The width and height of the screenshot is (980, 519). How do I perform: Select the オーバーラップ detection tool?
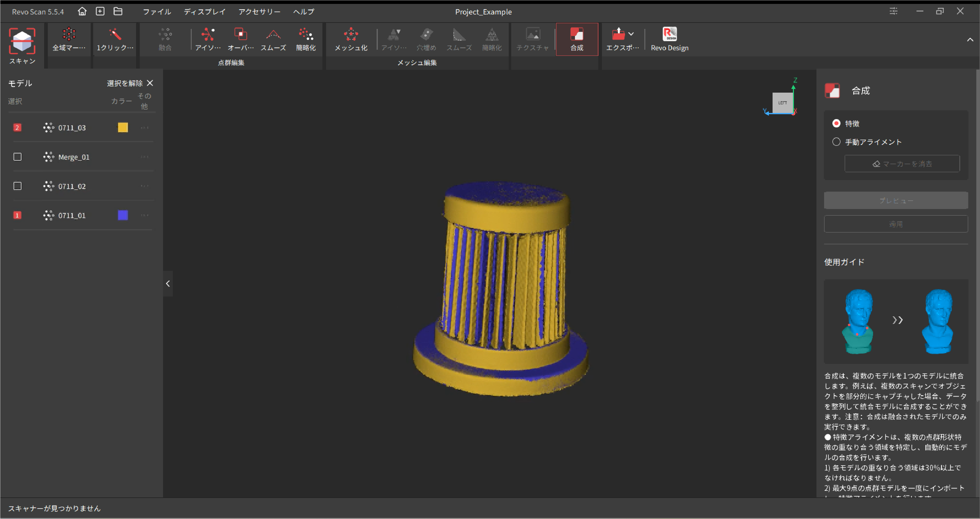tap(241, 39)
